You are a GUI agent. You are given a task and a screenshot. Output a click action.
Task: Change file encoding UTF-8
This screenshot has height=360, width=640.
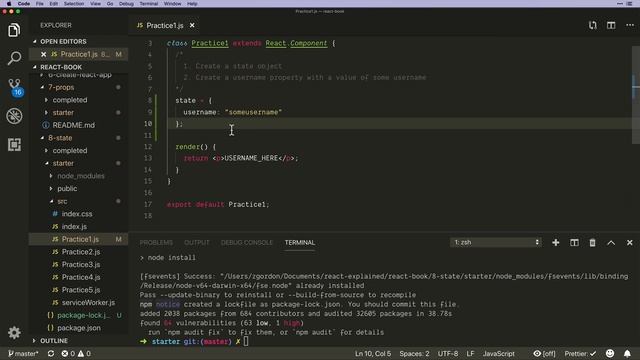(x=448, y=353)
